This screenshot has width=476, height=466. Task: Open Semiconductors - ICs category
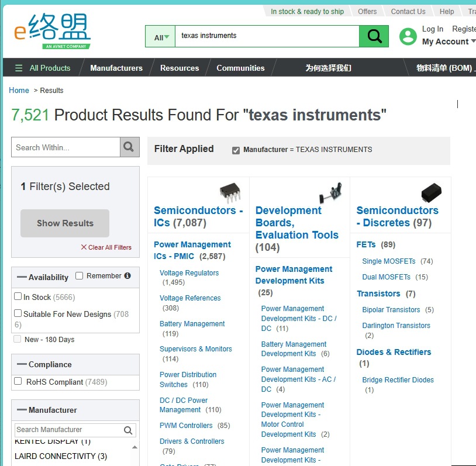tap(198, 216)
